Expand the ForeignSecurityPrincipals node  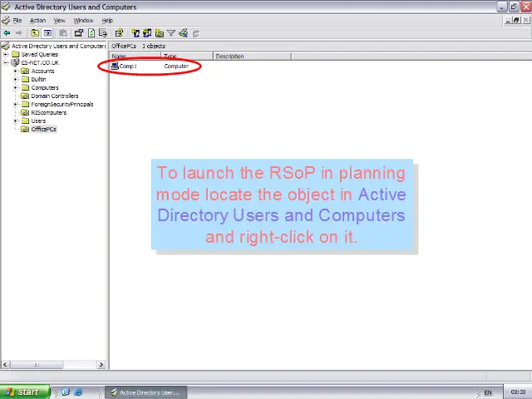(15, 104)
